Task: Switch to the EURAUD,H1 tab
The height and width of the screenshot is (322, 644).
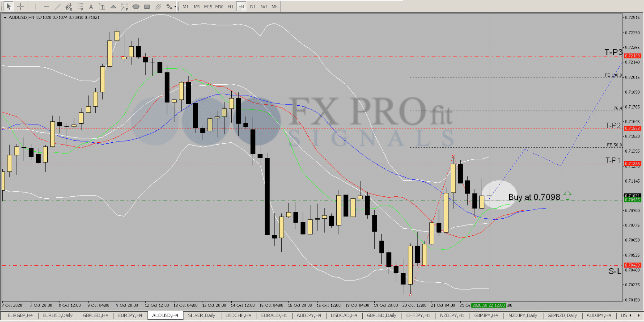Action: pyautogui.click(x=274, y=316)
